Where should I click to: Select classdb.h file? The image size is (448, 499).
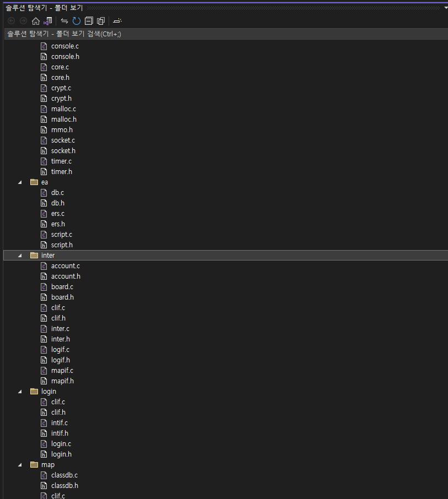(x=64, y=486)
